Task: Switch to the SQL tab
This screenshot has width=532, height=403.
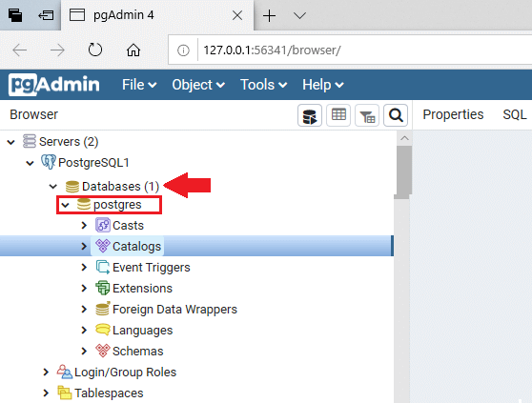Action: click(x=514, y=114)
